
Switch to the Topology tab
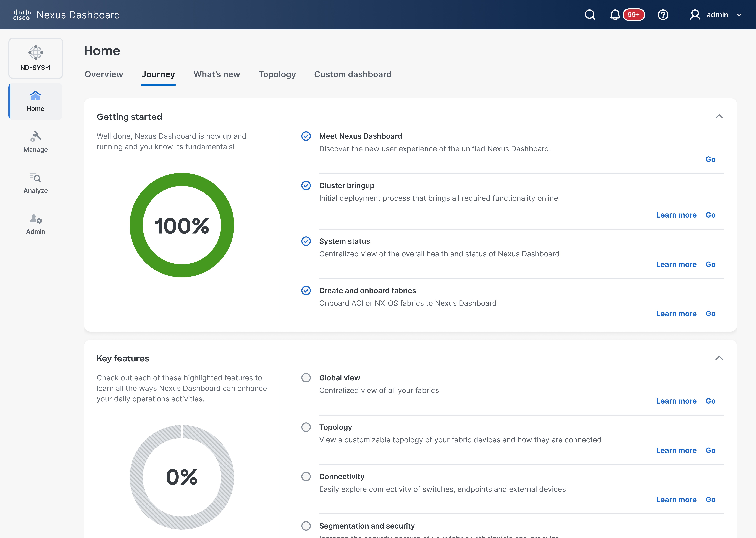277,74
